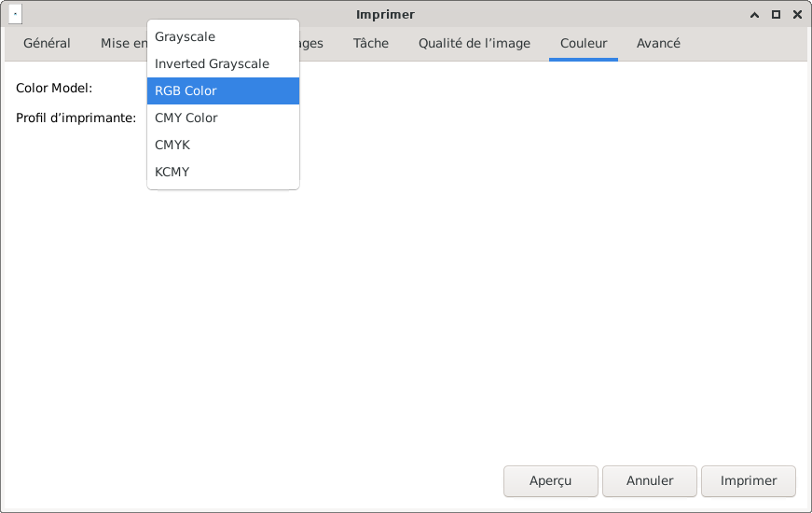The height and width of the screenshot is (513, 812).
Task: Select the Couleur tab
Action: [x=584, y=44]
